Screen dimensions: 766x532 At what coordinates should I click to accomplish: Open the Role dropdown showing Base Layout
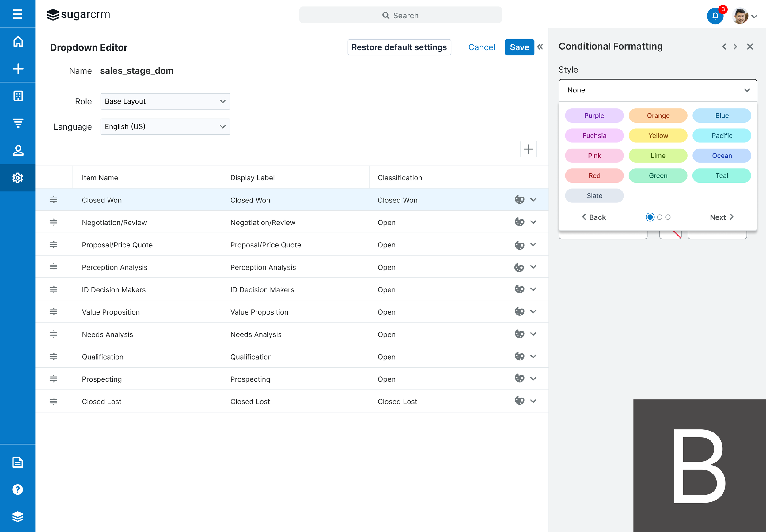coord(165,101)
